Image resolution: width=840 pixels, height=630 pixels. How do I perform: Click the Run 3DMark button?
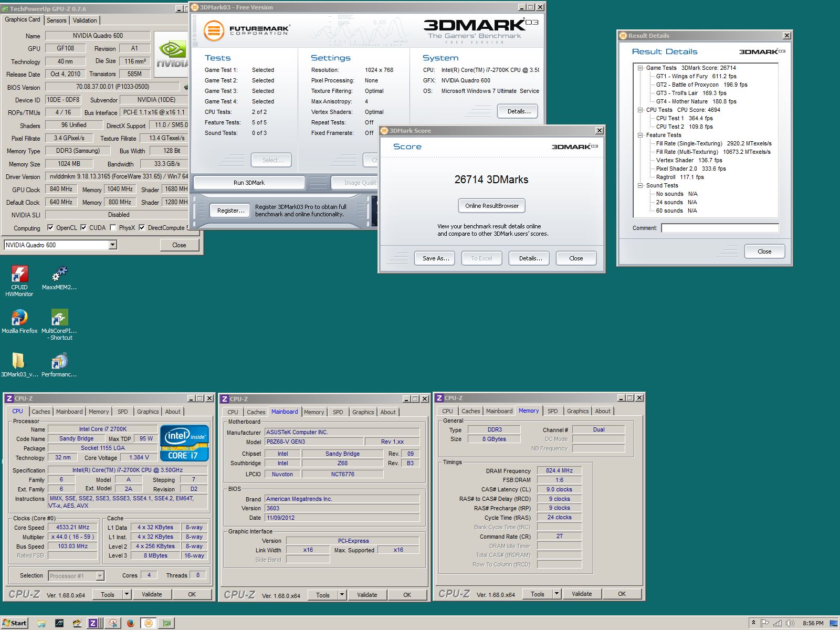[249, 183]
